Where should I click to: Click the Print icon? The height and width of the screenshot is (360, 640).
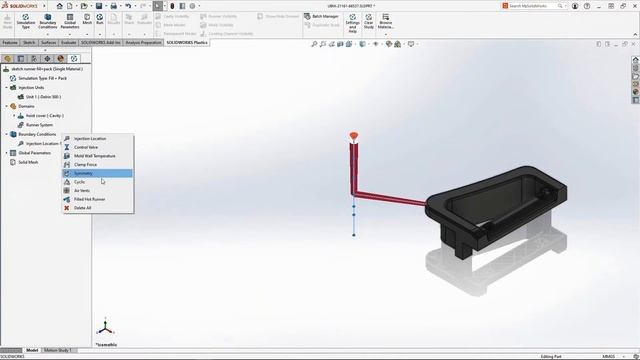pos(113,6)
